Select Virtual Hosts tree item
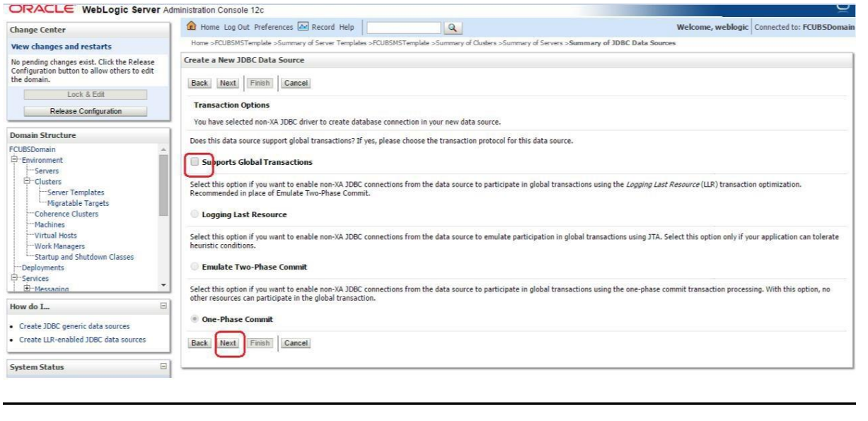 point(56,235)
